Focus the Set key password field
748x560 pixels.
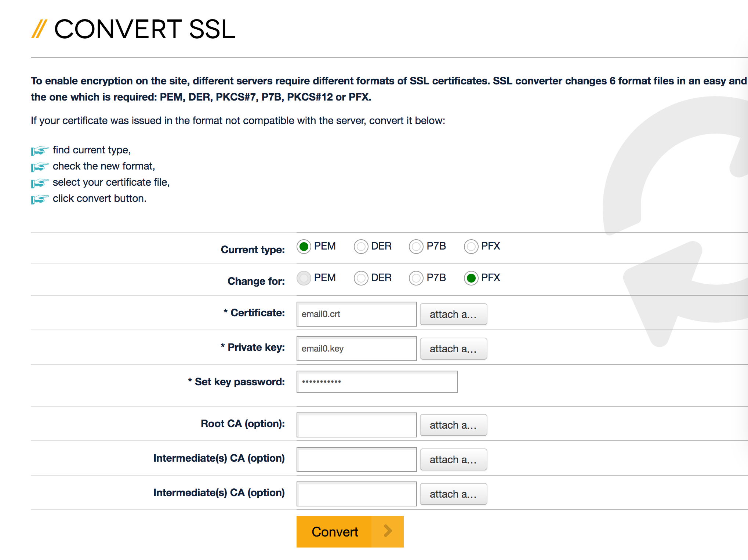point(377,382)
